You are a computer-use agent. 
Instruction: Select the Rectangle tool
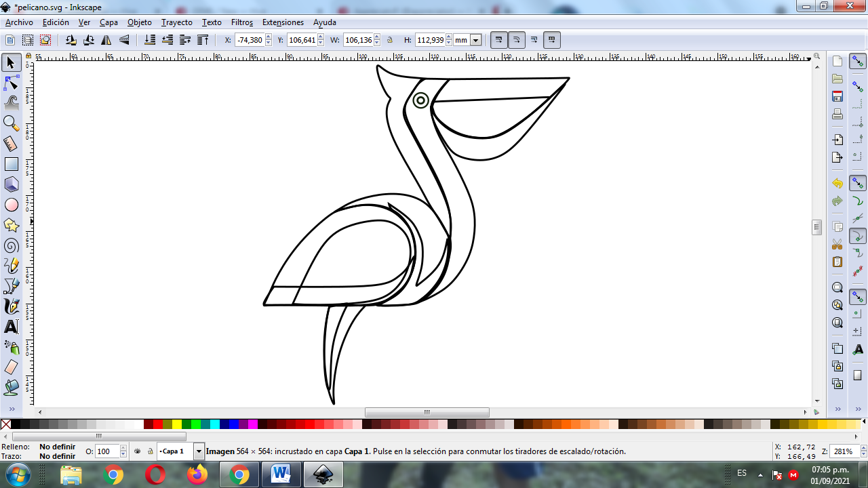coord(11,164)
